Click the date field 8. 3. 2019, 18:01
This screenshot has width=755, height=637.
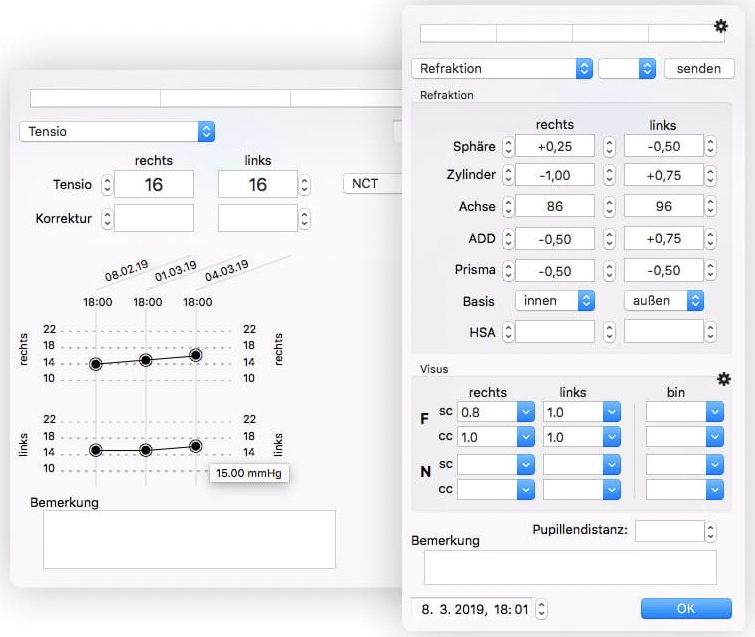[471, 609]
